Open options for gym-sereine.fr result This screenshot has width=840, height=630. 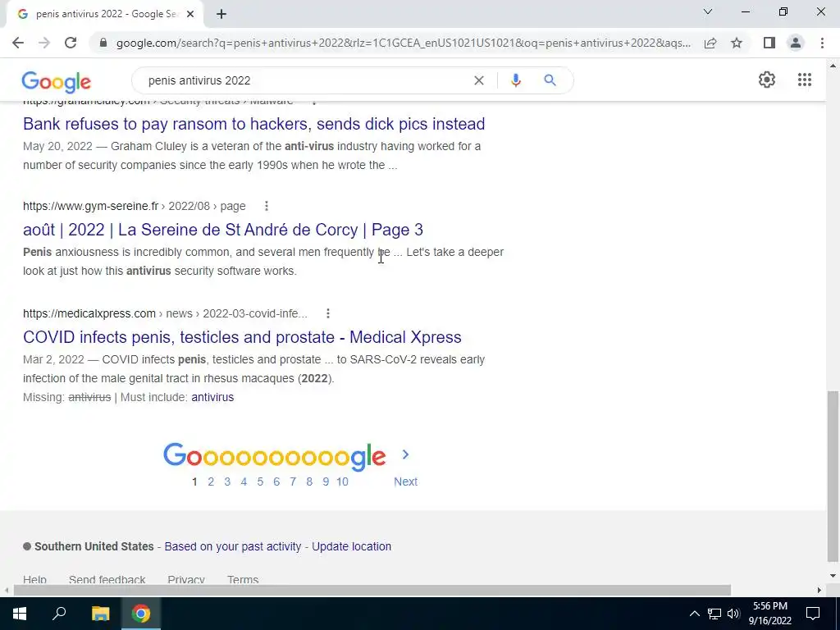[x=267, y=206]
